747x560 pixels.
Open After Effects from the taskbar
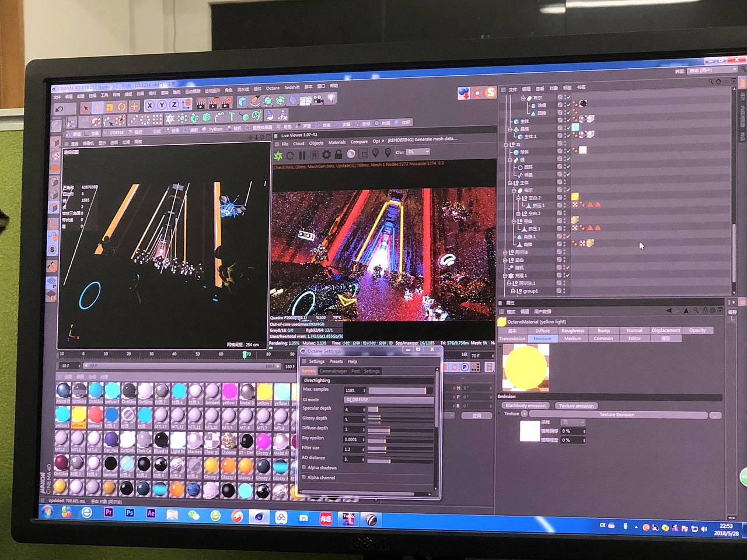click(151, 513)
